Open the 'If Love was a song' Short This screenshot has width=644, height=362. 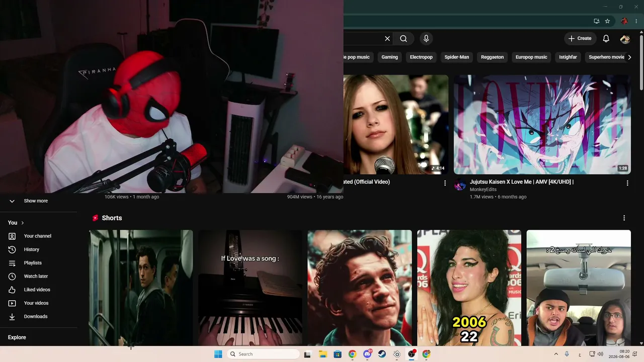click(x=250, y=288)
